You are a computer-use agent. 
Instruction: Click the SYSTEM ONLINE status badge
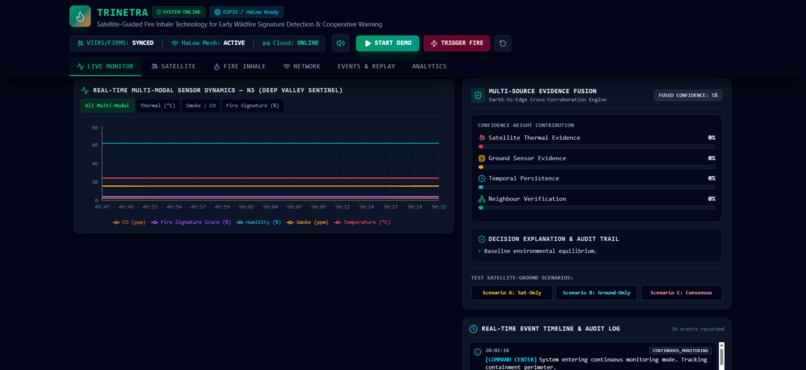[x=179, y=12]
